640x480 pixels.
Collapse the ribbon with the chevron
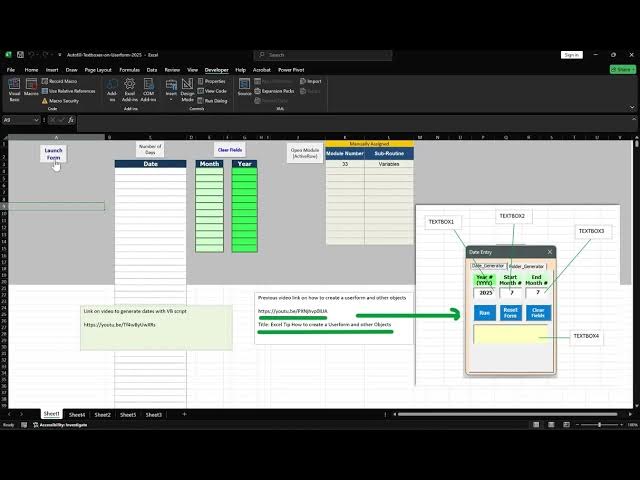(x=632, y=107)
